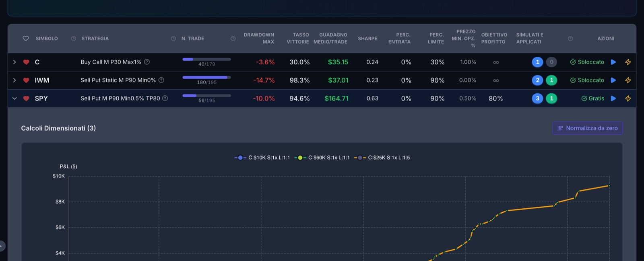This screenshot has width=644, height=261.
Task: Click the lightning bolt icon on IWM row
Action: coord(628,80)
